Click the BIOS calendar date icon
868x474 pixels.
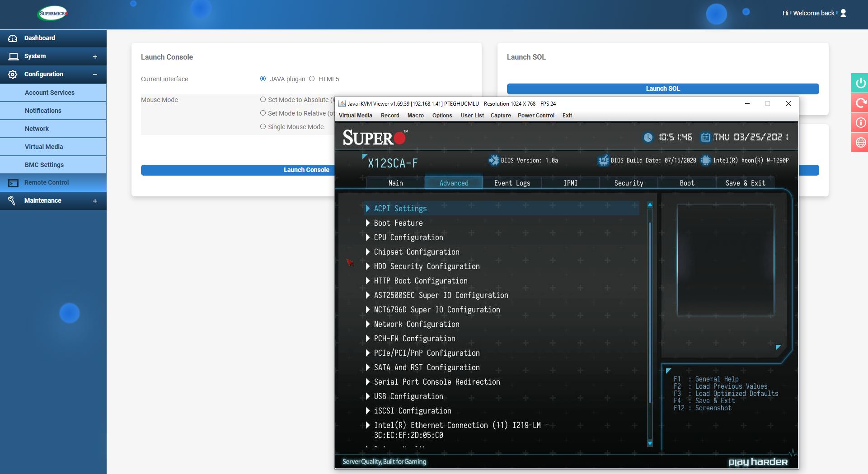click(705, 137)
